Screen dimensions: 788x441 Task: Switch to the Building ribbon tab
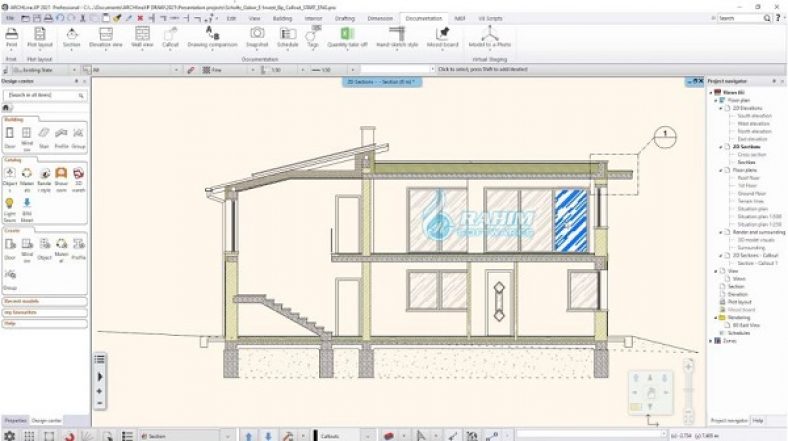point(282,18)
